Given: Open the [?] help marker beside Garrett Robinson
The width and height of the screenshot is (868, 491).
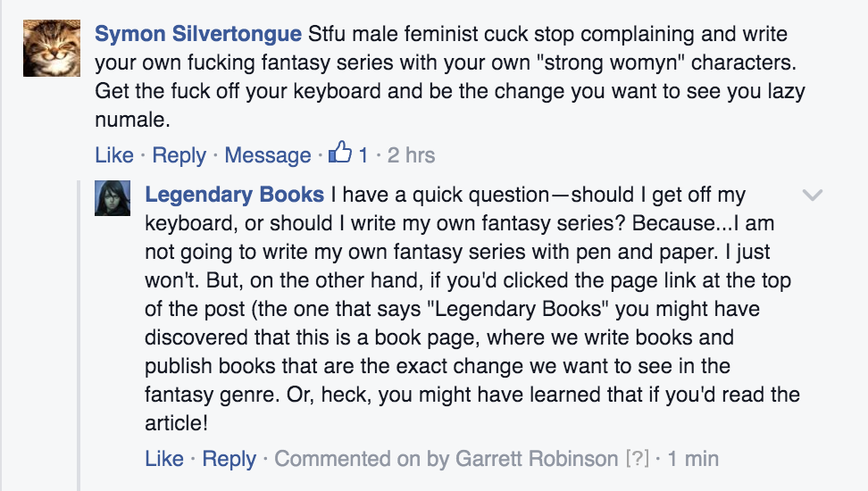Looking at the screenshot, I should point(636,459).
